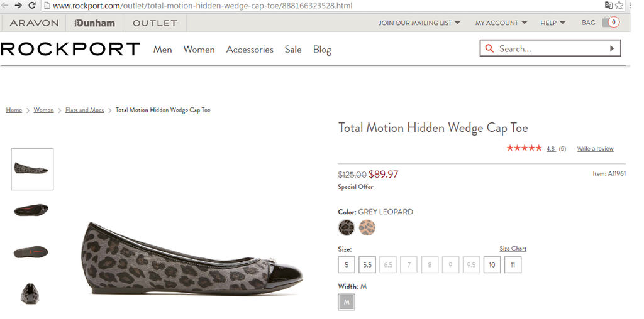Open the Women menu
The height and width of the screenshot is (319, 644).
click(x=199, y=50)
